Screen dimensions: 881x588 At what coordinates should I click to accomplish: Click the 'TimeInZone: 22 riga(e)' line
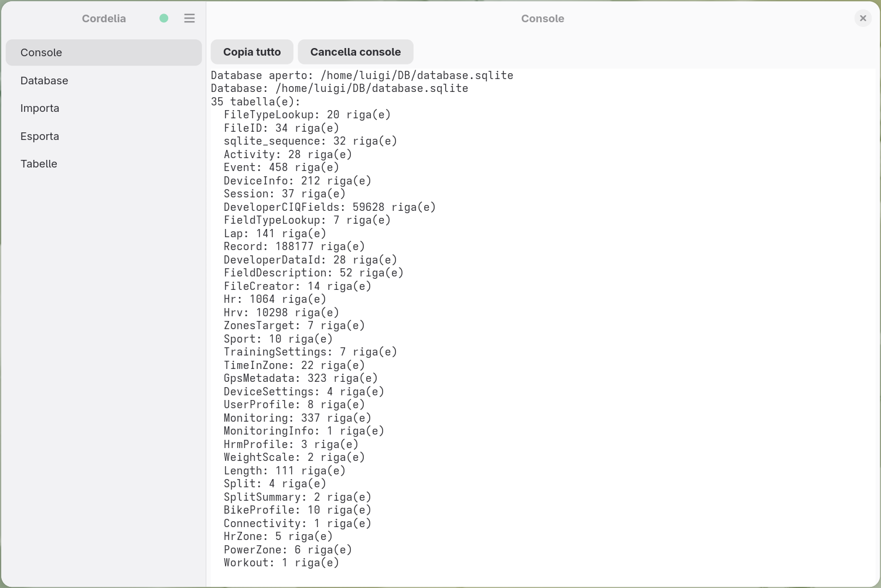[294, 365]
